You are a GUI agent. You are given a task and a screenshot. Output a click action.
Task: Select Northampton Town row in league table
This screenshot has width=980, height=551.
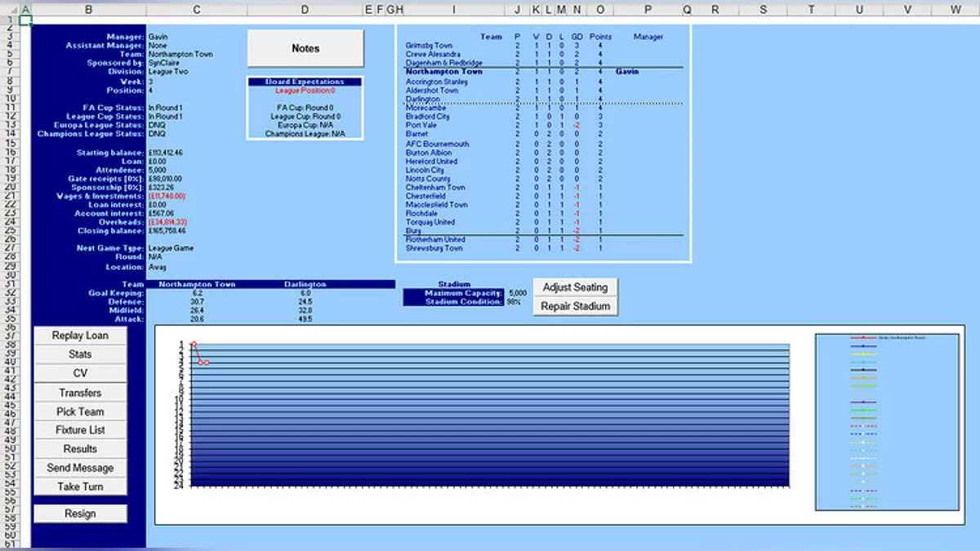point(444,72)
